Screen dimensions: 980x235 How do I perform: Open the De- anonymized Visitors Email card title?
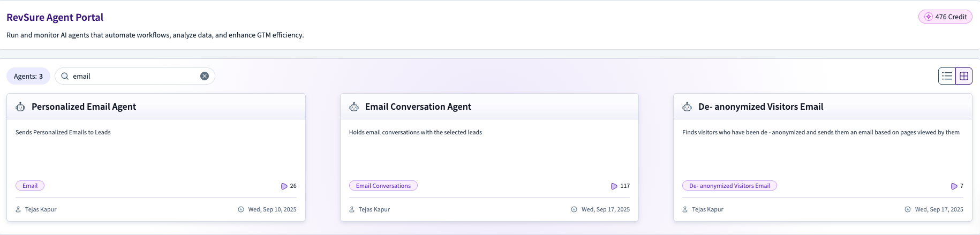761,107
